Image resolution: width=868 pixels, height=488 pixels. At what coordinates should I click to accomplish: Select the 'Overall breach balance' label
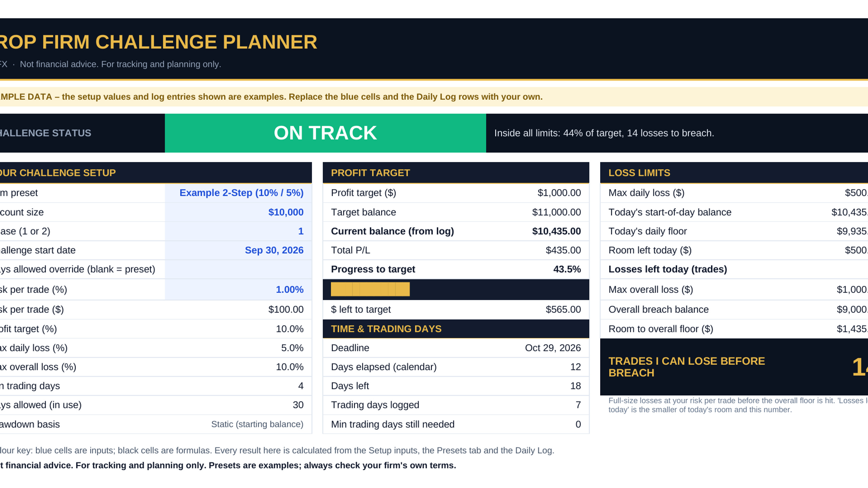658,309
